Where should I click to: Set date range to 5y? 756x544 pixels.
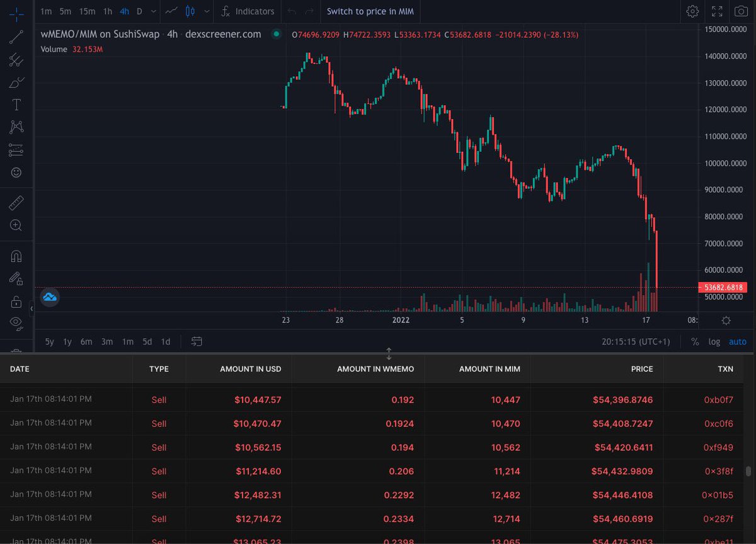(49, 342)
